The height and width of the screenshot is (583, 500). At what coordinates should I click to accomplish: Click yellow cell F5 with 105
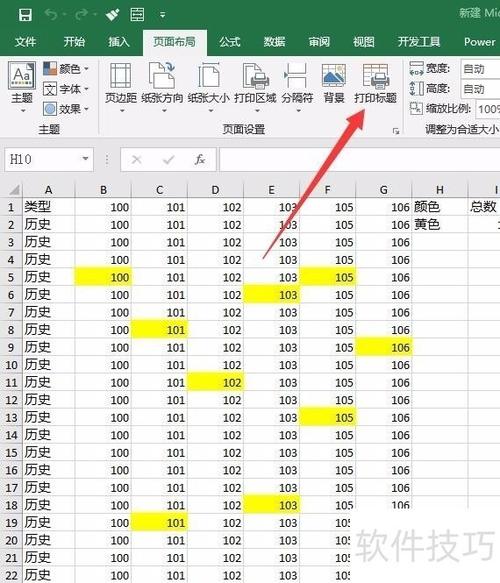(x=328, y=277)
